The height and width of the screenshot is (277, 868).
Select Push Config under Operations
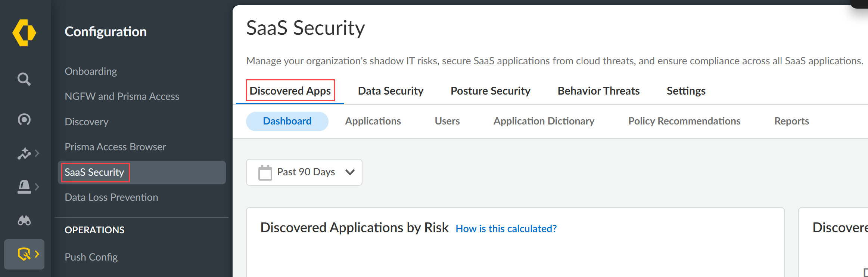click(91, 257)
